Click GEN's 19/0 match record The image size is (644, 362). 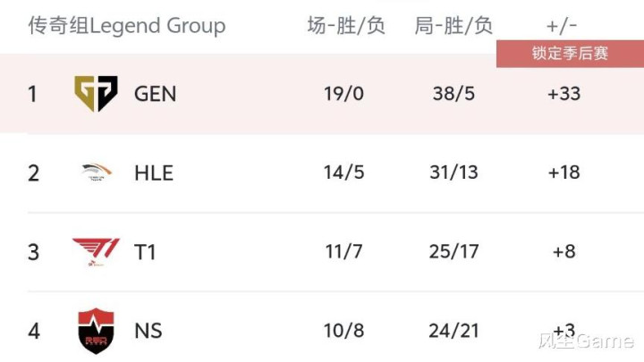tap(343, 94)
